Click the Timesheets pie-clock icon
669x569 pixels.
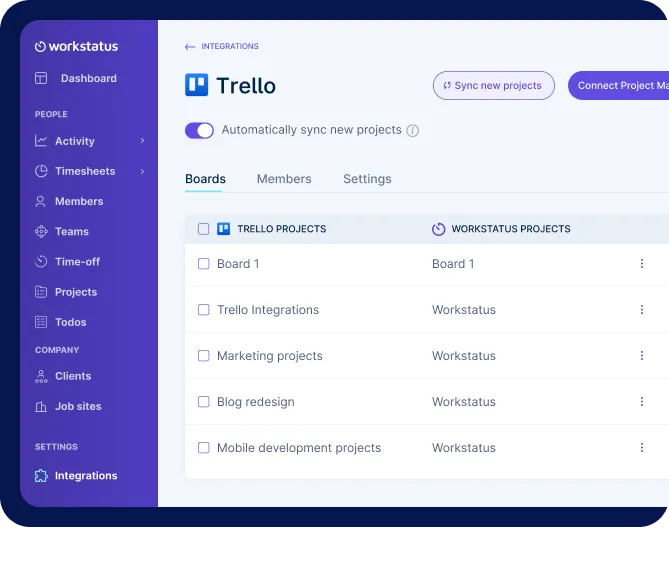(41, 171)
